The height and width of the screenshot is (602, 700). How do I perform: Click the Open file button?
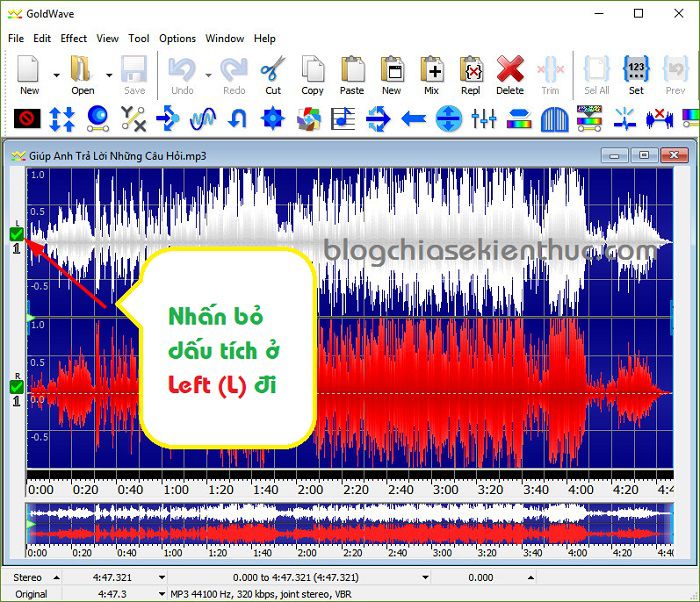[83, 74]
